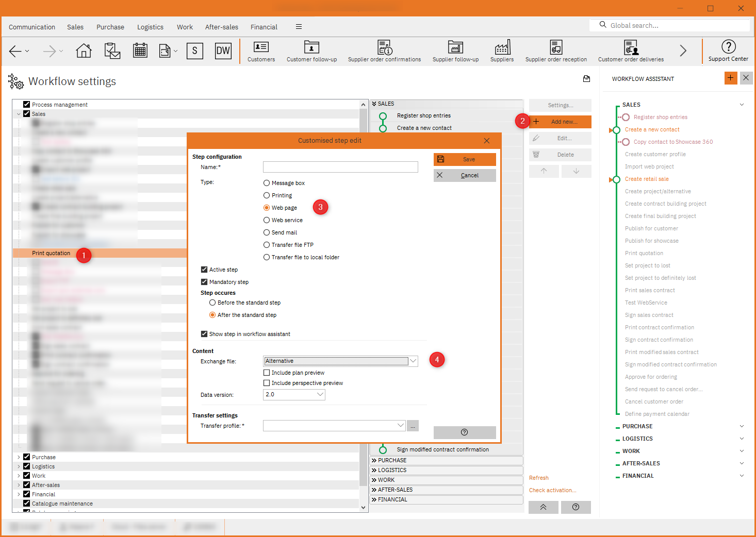Screen dimensions: 756x537
Task: Enable Include plan preview
Action: click(267, 372)
